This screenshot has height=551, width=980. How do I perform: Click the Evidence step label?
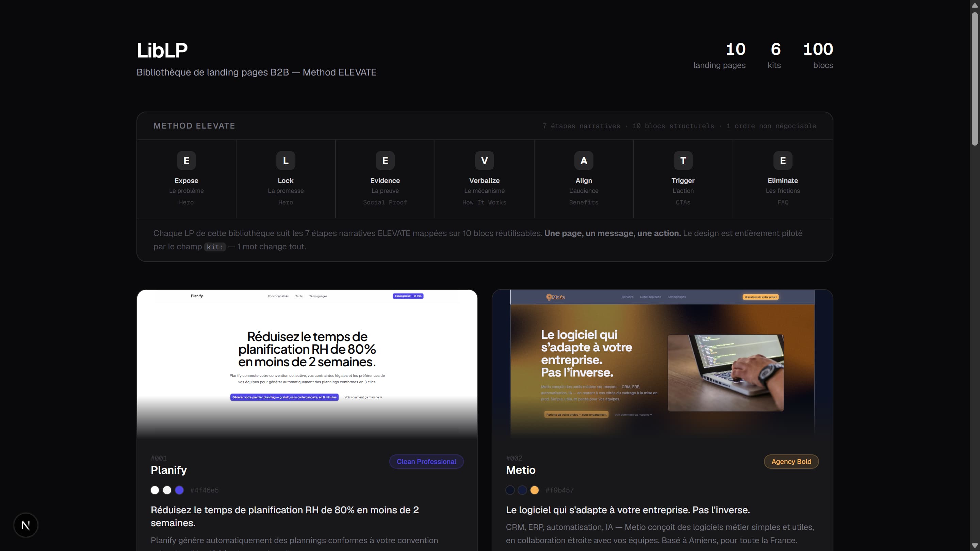[385, 181]
